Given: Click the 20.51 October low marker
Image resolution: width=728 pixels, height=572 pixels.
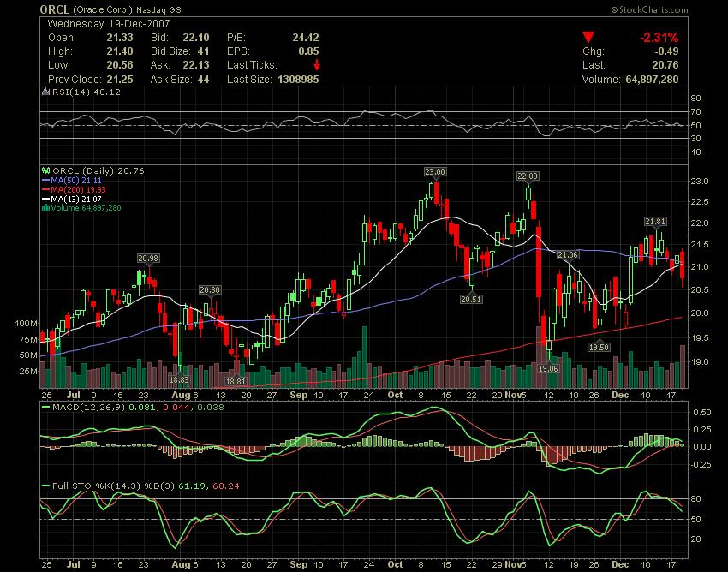Looking at the screenshot, I should (x=471, y=300).
